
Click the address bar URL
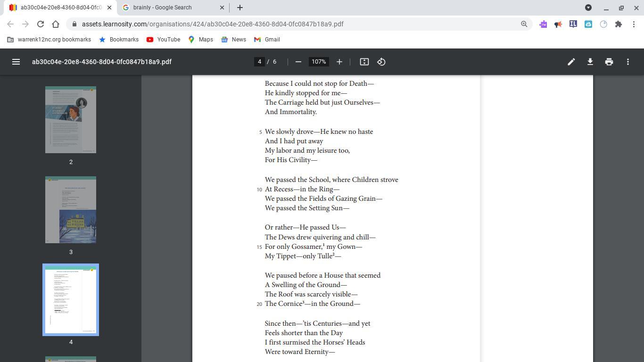point(213,24)
